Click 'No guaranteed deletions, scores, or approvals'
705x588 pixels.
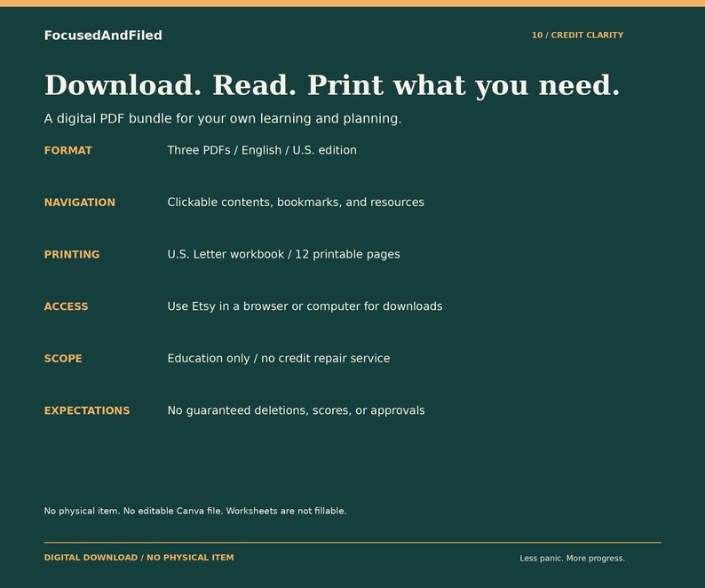tap(296, 410)
